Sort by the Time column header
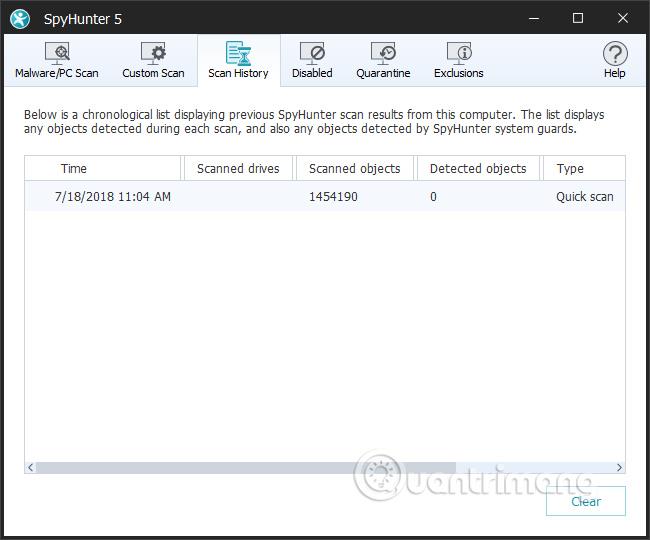 [x=103, y=168]
